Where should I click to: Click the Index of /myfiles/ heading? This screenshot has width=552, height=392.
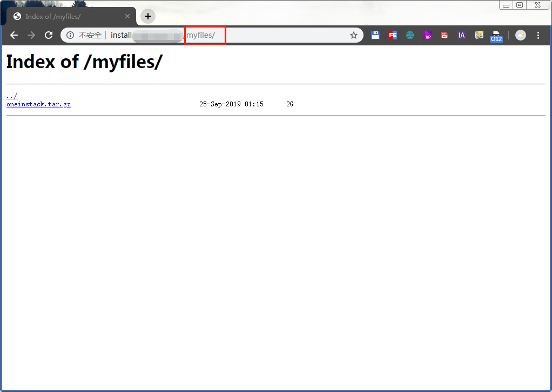click(84, 62)
